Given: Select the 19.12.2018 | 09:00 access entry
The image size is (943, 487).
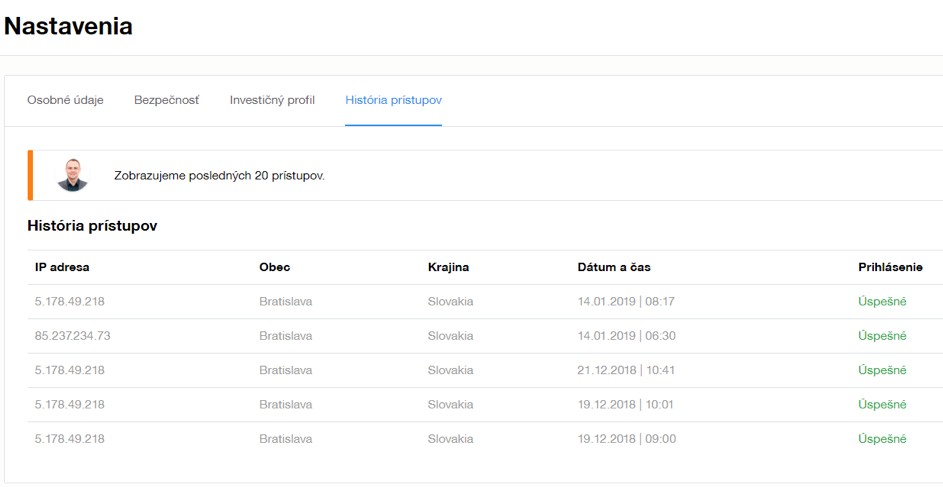Looking at the screenshot, I should tap(626, 439).
